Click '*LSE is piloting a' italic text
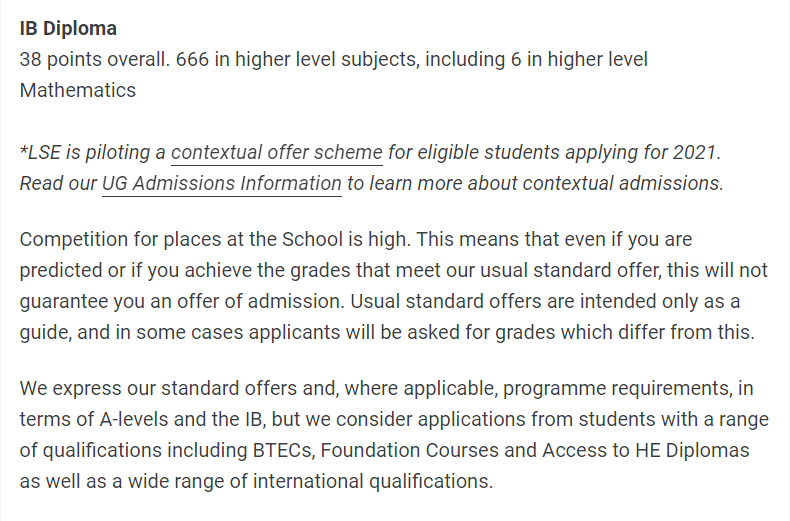The width and height of the screenshot is (790, 521). [93, 152]
